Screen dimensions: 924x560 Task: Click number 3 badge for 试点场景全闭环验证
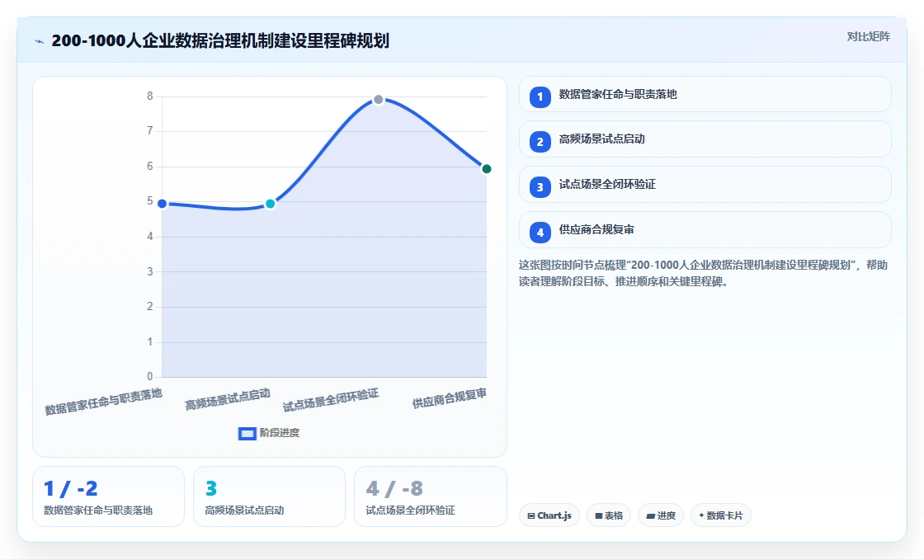click(x=540, y=187)
